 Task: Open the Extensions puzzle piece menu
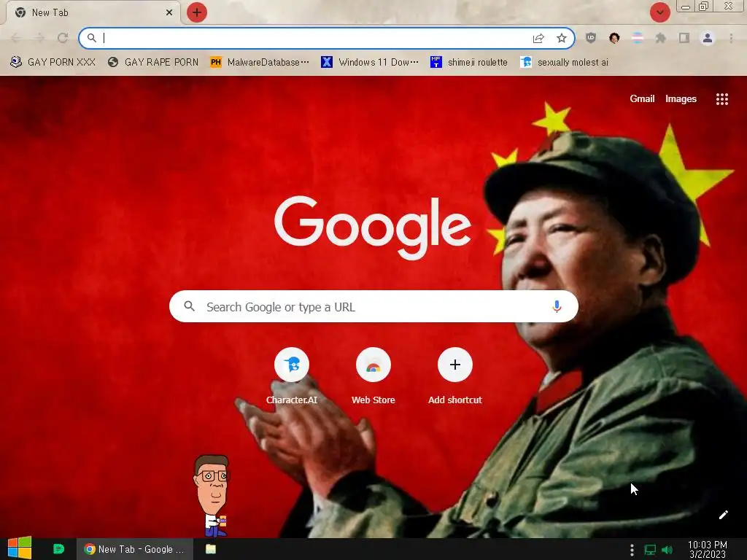tap(661, 38)
